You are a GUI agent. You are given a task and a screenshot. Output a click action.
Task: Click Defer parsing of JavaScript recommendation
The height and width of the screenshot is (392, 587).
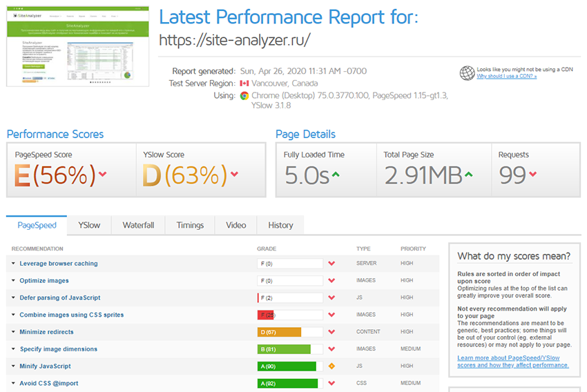60,297
